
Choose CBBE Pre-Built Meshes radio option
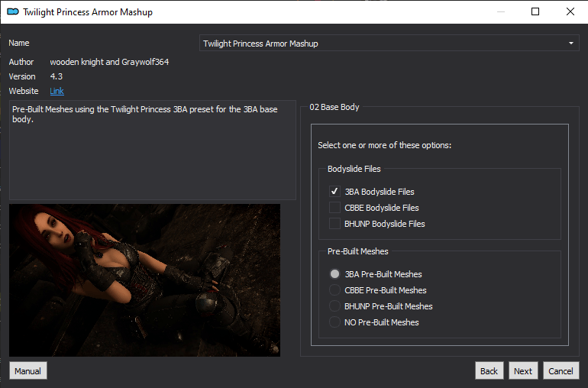coord(334,290)
